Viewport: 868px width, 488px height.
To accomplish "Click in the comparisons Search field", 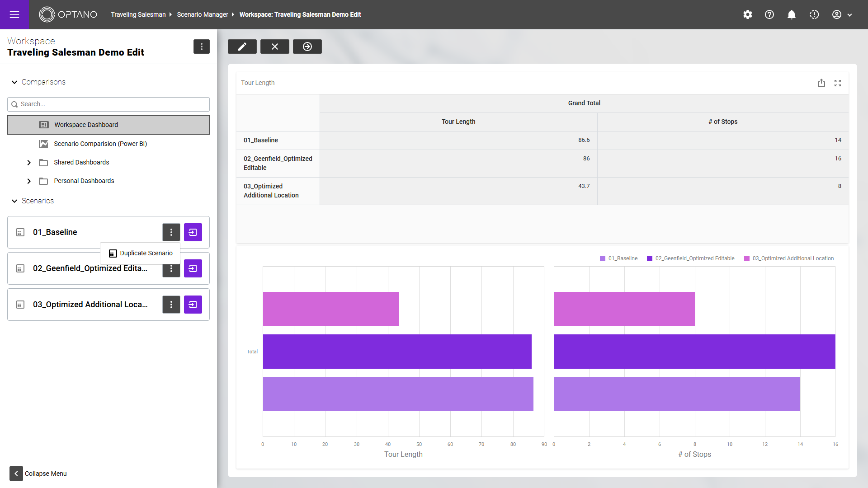I will pyautogui.click(x=108, y=104).
